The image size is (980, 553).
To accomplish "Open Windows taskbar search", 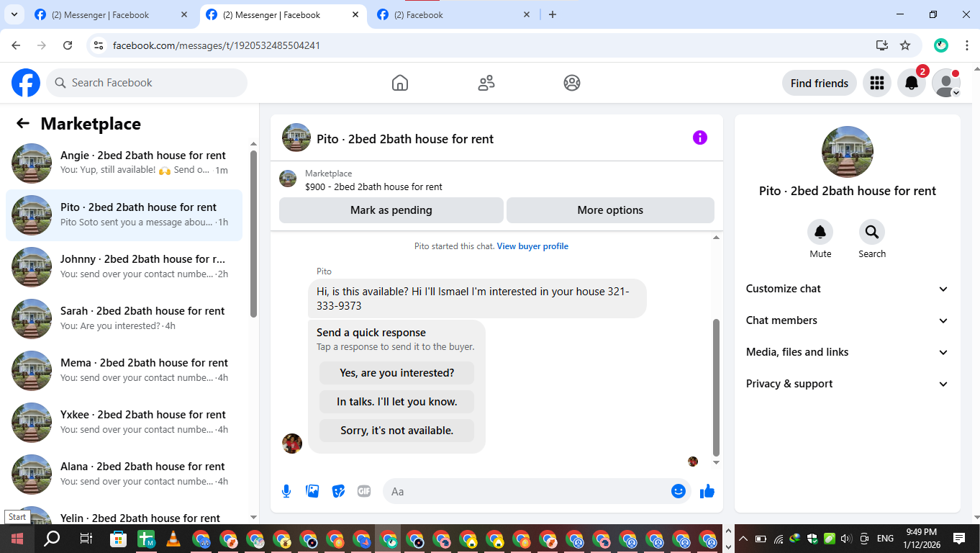I will pos(52,539).
